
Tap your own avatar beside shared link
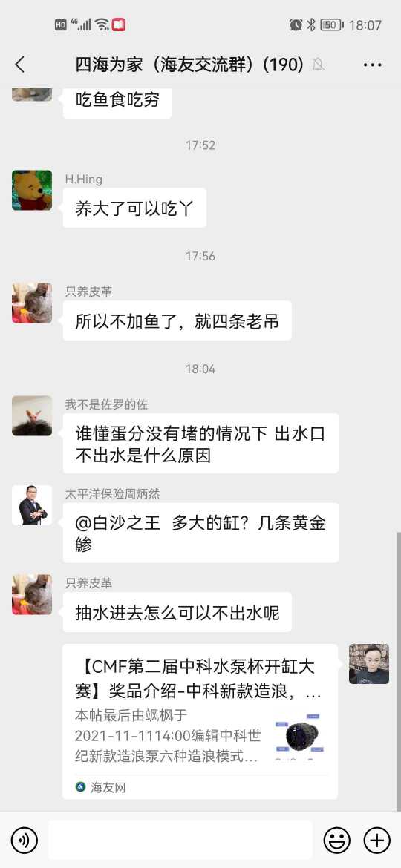click(x=369, y=664)
